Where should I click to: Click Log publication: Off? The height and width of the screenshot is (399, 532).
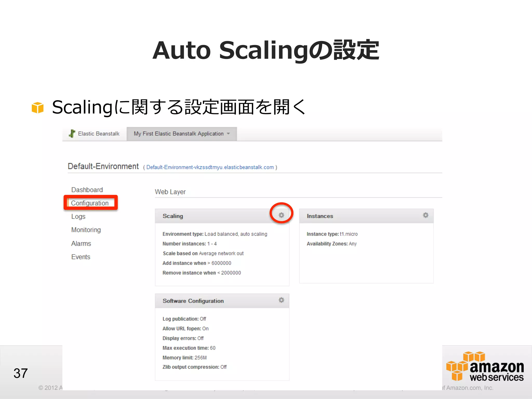(x=184, y=319)
